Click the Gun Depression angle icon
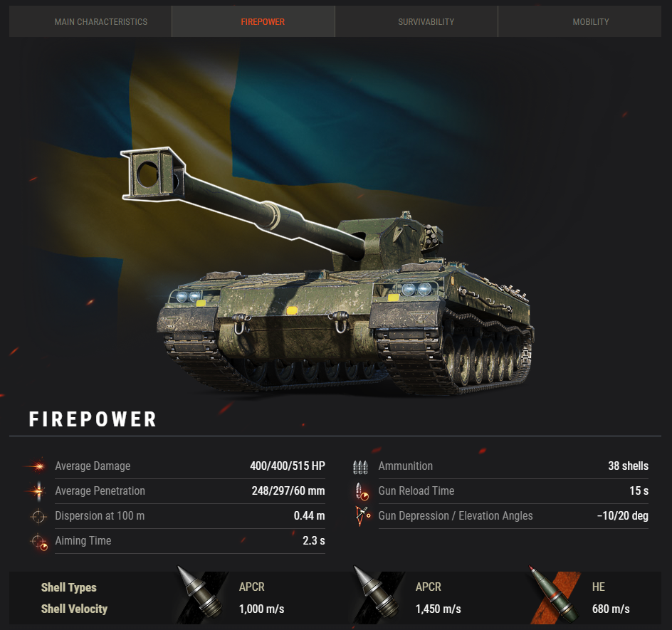Image resolution: width=672 pixels, height=630 pixels. pyautogui.click(x=362, y=516)
